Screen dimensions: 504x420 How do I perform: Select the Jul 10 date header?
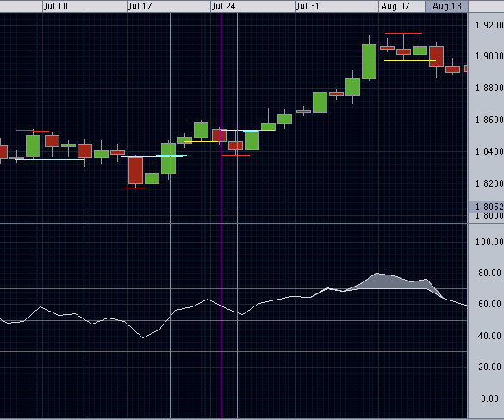[56, 6]
